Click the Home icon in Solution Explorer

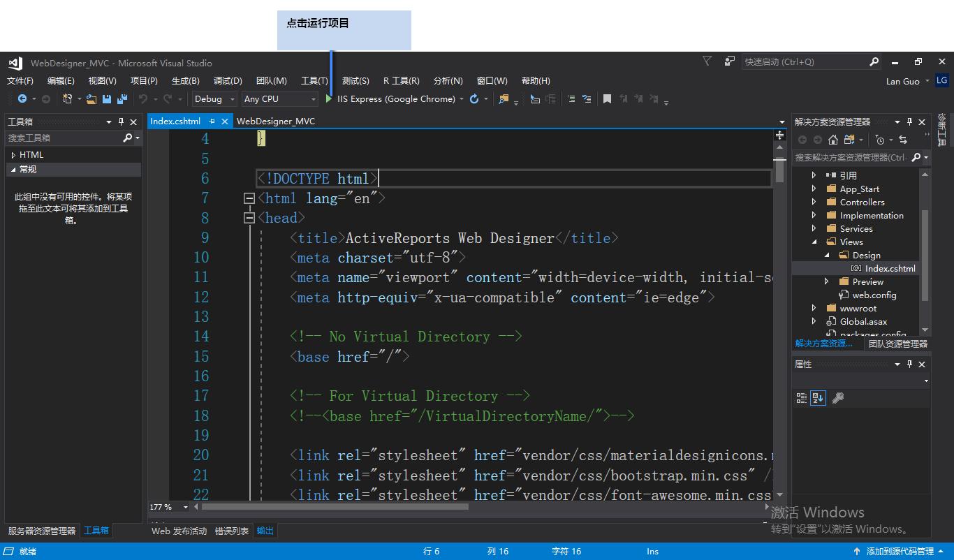coord(833,139)
